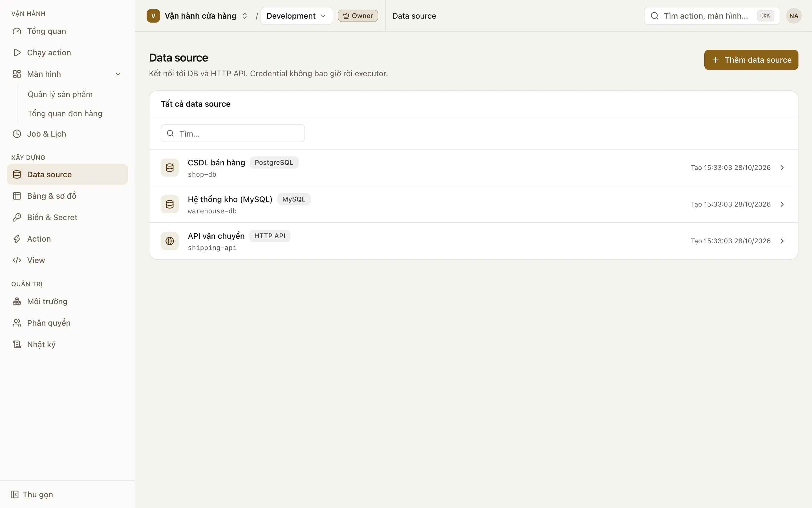Click the Action lightning bolt icon
Image resolution: width=812 pixels, height=508 pixels.
click(x=17, y=239)
